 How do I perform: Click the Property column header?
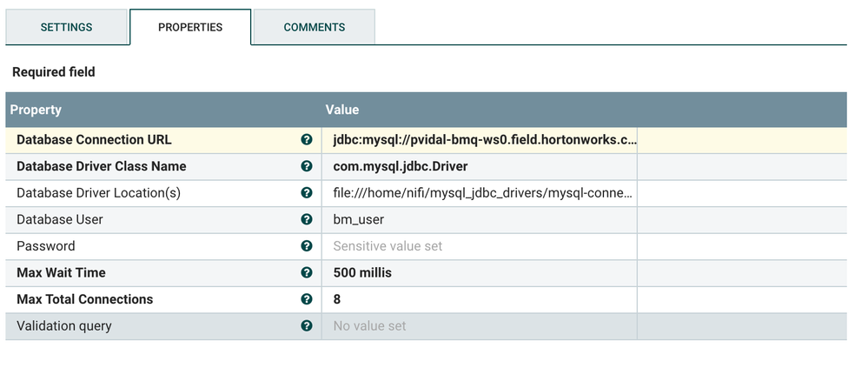click(x=36, y=110)
